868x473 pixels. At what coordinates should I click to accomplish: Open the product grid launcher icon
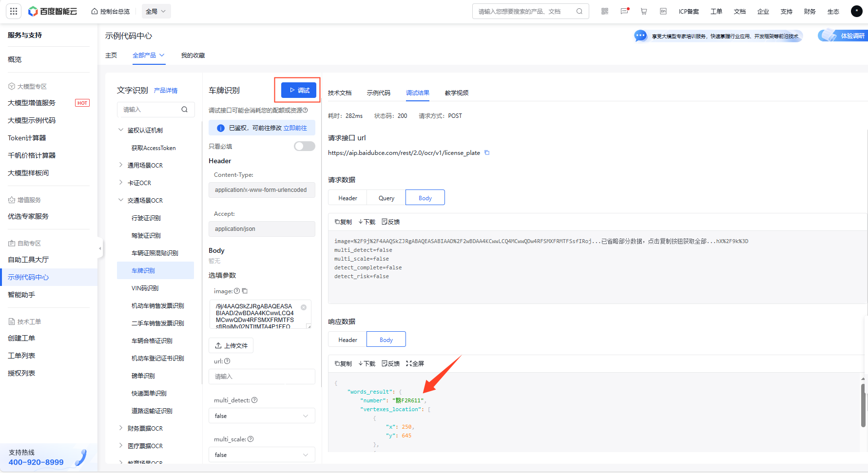tap(14, 11)
